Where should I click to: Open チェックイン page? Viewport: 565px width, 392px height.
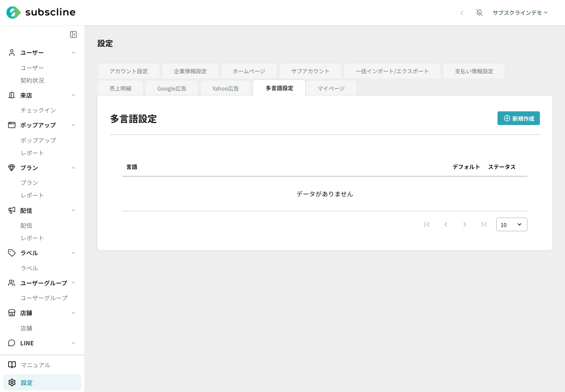point(38,110)
